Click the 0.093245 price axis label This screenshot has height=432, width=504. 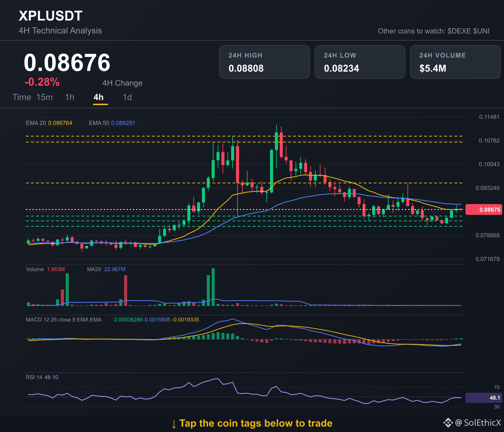(487, 188)
